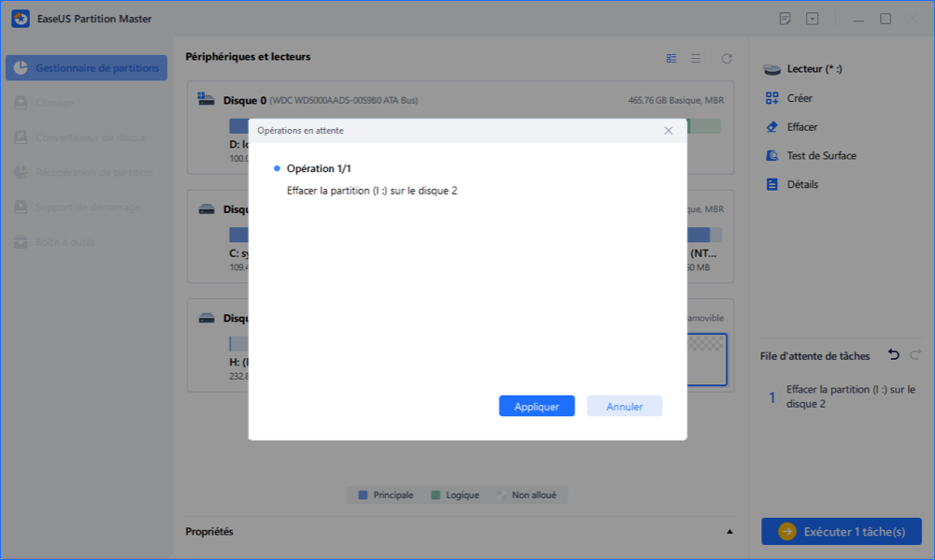Select the Effacer eraser action
The height and width of the screenshot is (560, 935).
point(772,127)
